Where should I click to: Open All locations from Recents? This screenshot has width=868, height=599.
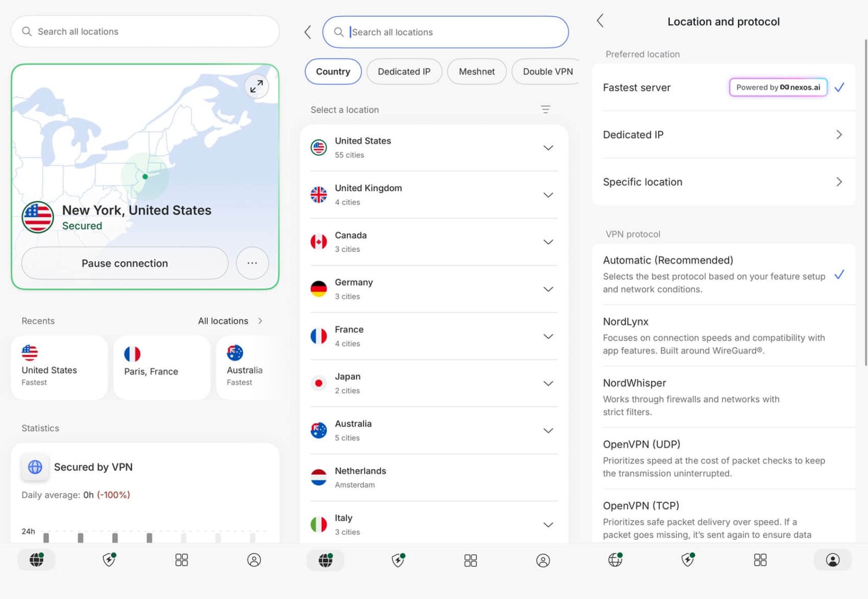230,321
